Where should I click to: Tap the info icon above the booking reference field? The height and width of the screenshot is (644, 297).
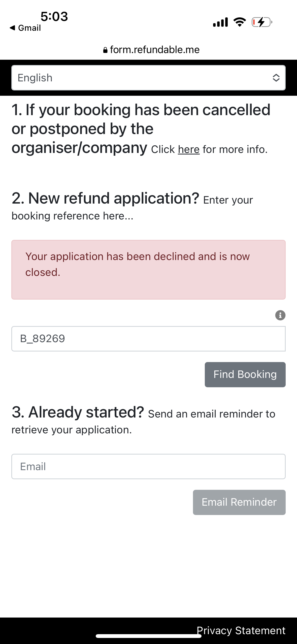click(x=280, y=315)
